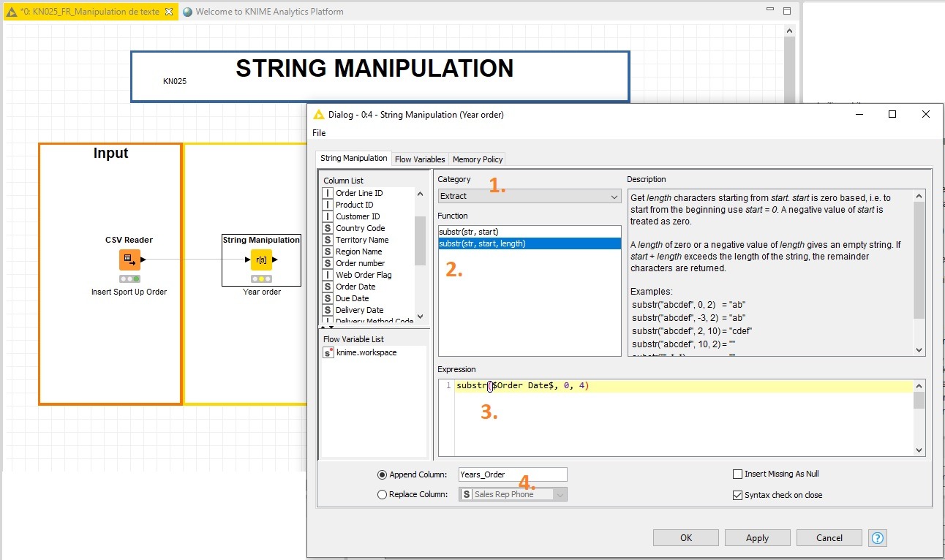Switch to the Flow Variables tab
This screenshot has height=560, width=945.
[420, 159]
